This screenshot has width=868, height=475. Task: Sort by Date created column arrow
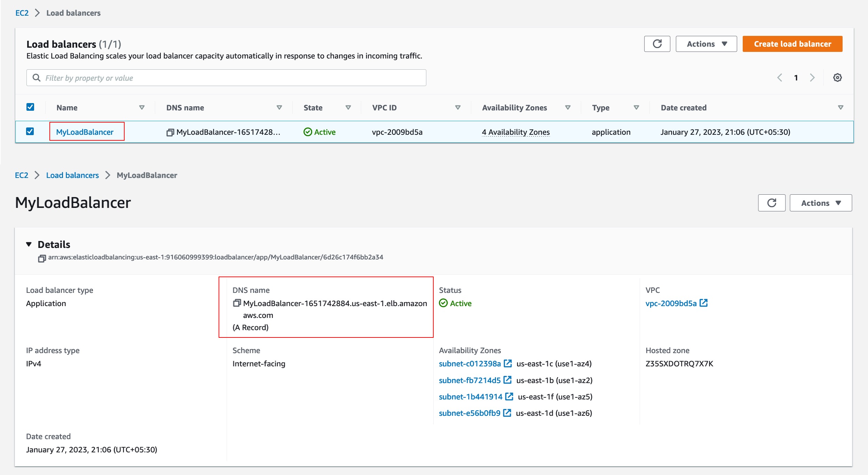pos(841,107)
